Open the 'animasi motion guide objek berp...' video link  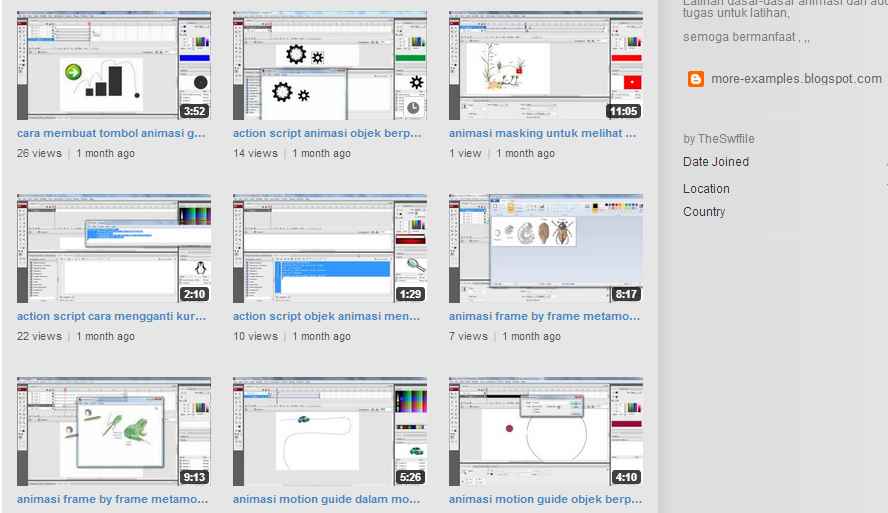pyautogui.click(x=545, y=499)
